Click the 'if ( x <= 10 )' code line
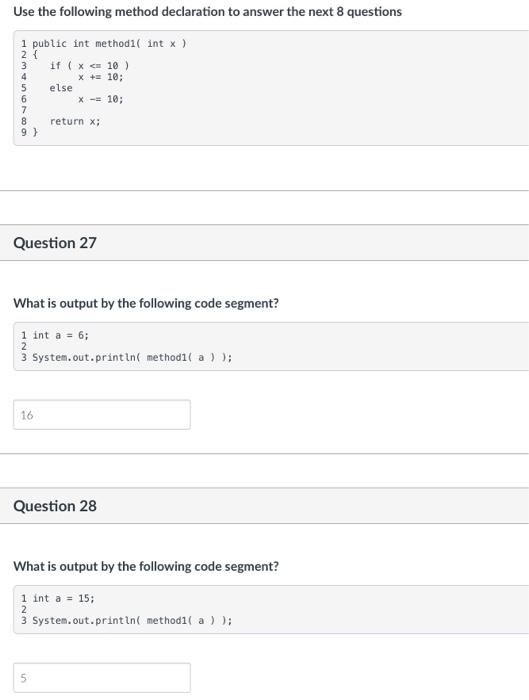 (89, 66)
